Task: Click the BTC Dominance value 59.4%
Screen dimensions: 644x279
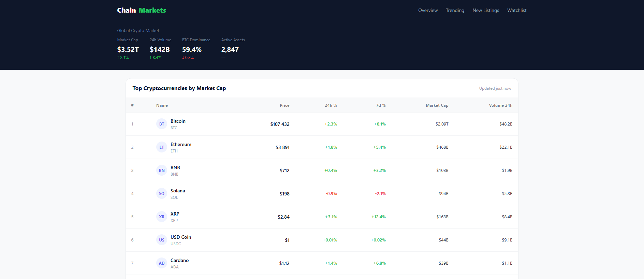Action: coord(192,49)
